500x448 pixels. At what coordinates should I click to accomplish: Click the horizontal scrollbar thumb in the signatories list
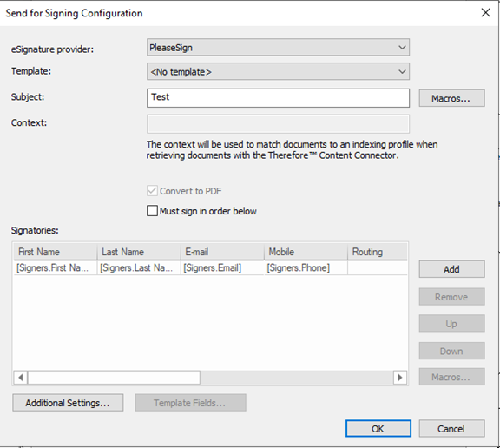[x=114, y=378]
